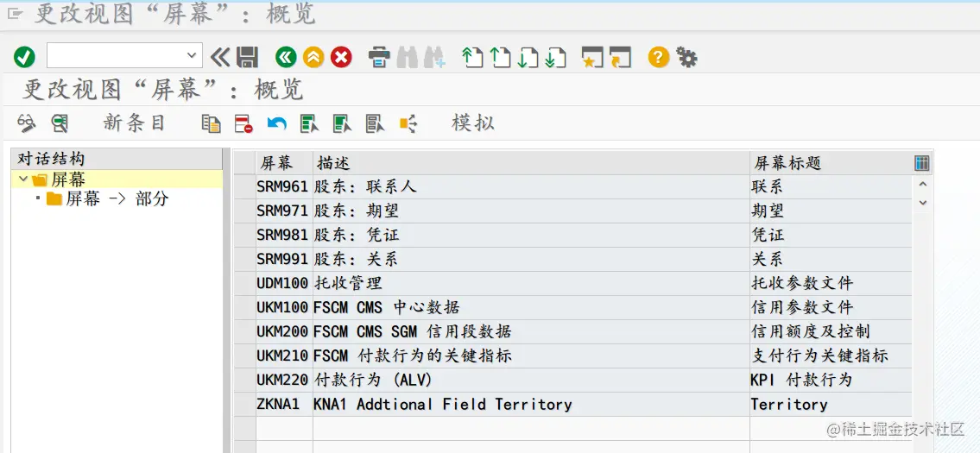Screen dimensions: 980x453
Task: Click the Select All icon
Action: tap(309, 123)
